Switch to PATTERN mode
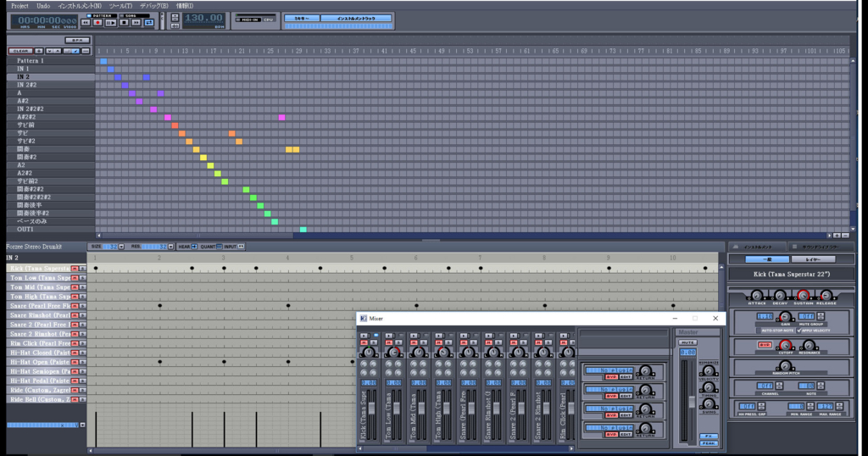The height and width of the screenshot is (456, 868). 102,15
